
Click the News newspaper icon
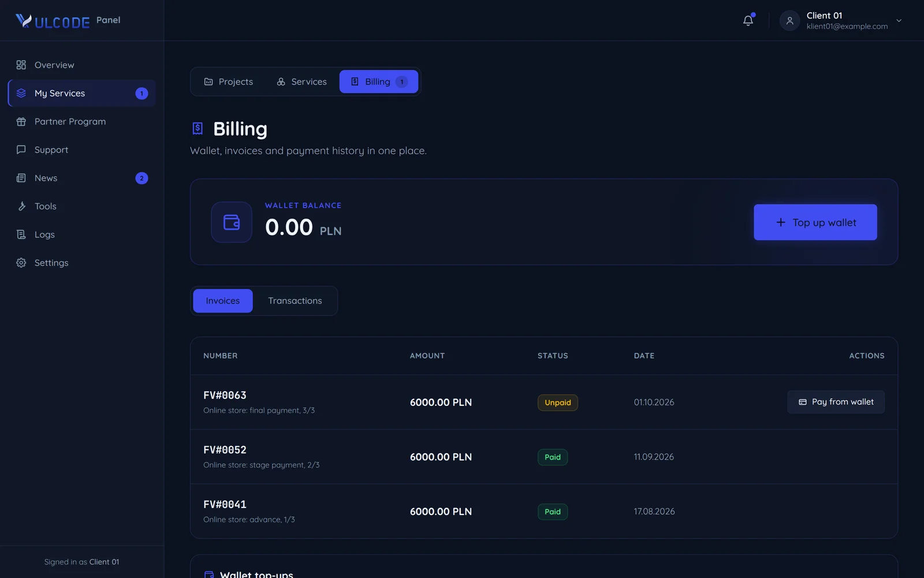(x=21, y=178)
